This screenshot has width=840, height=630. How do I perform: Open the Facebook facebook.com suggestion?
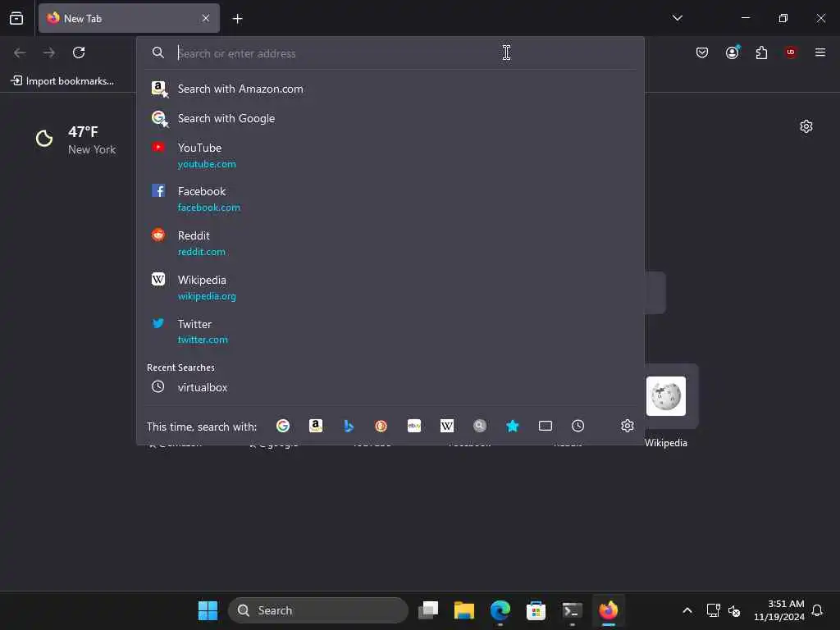(390, 199)
